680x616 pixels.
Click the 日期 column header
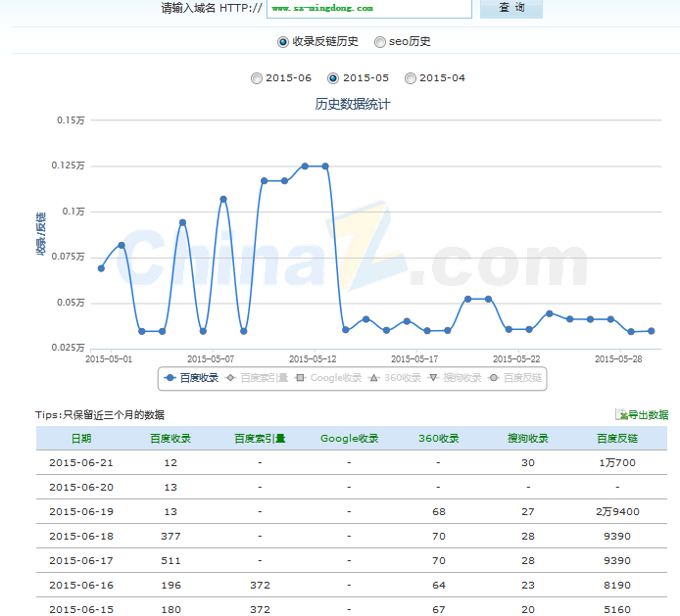80,439
